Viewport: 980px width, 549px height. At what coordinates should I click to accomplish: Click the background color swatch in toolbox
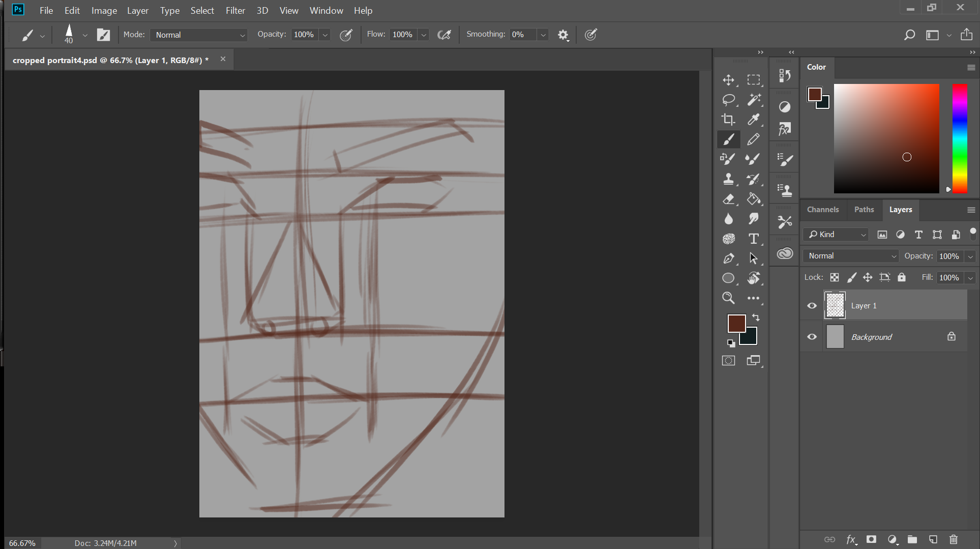pyautogui.click(x=752, y=338)
